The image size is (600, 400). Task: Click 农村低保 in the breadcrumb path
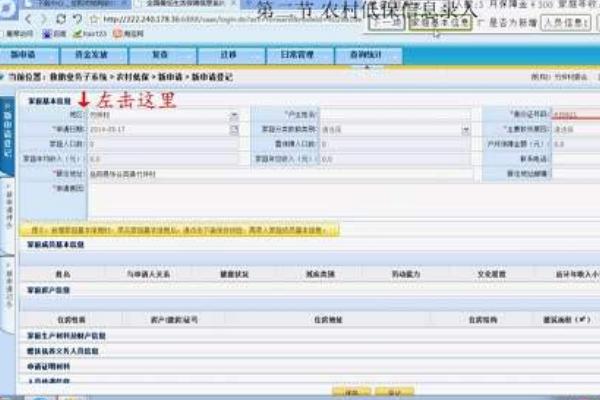pyautogui.click(x=132, y=77)
